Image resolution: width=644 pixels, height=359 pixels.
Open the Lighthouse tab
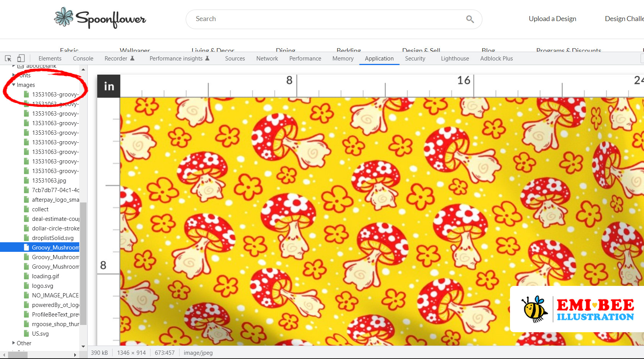455,59
